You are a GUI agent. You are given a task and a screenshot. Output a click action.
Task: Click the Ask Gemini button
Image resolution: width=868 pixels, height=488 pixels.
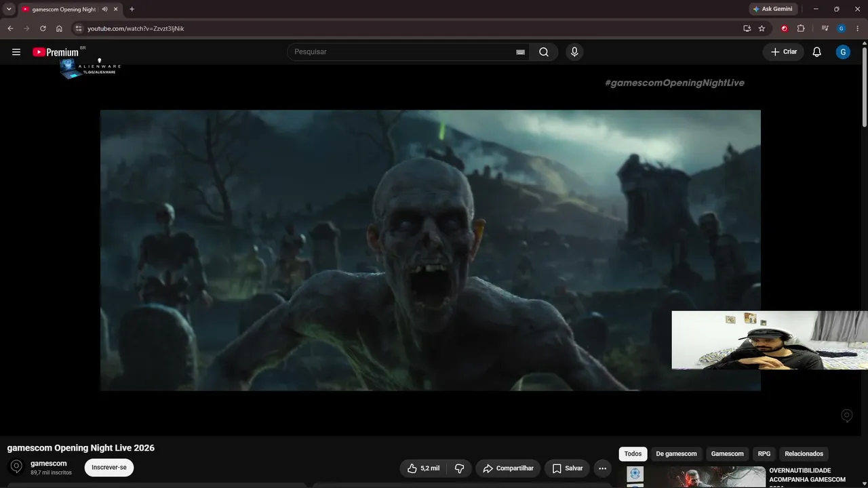[772, 9]
